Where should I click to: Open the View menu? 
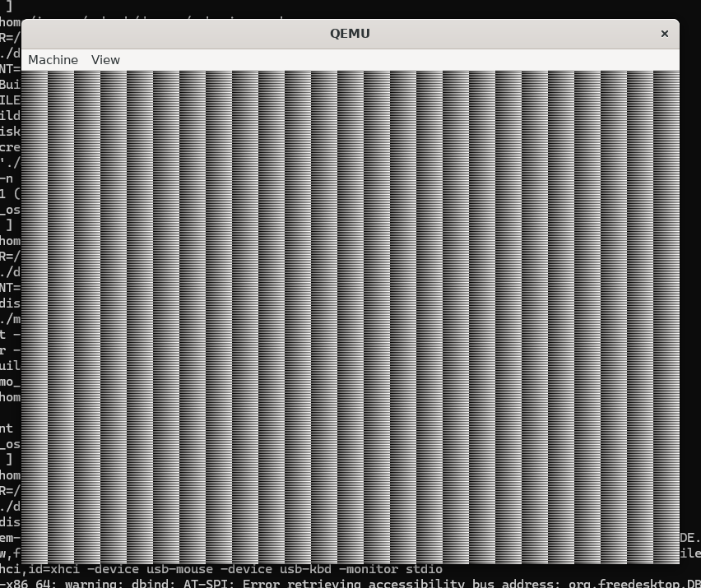[105, 60]
